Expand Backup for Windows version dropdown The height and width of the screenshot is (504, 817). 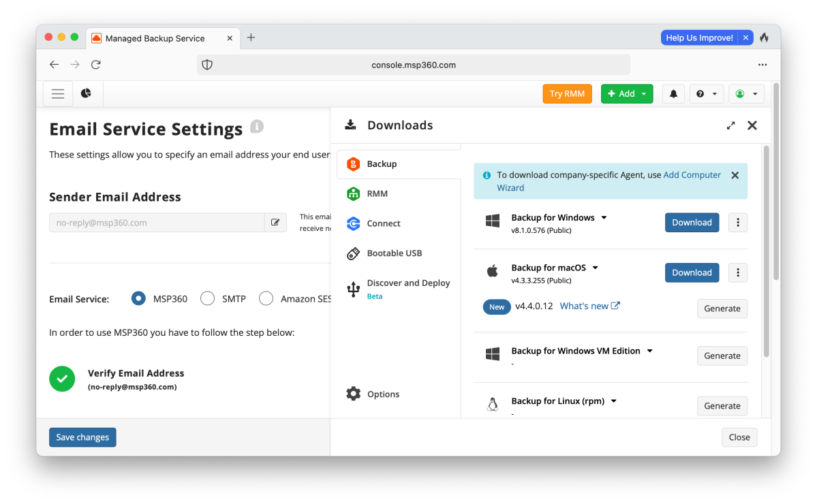604,218
